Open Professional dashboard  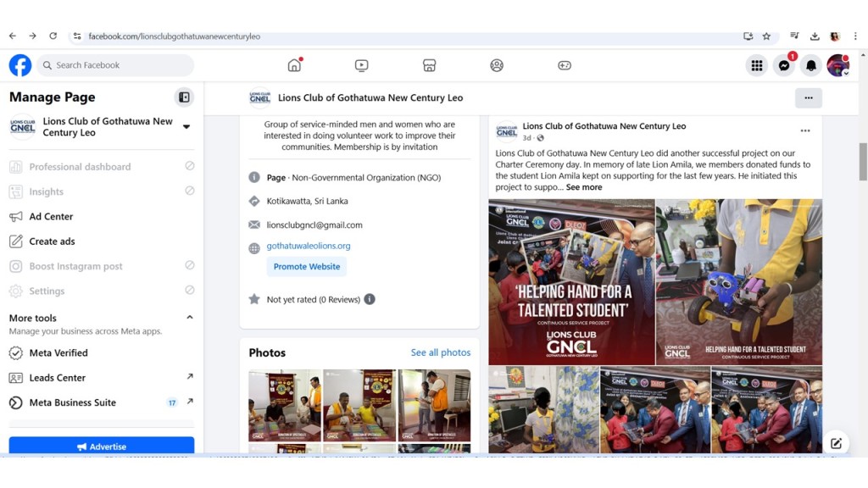pos(102,167)
